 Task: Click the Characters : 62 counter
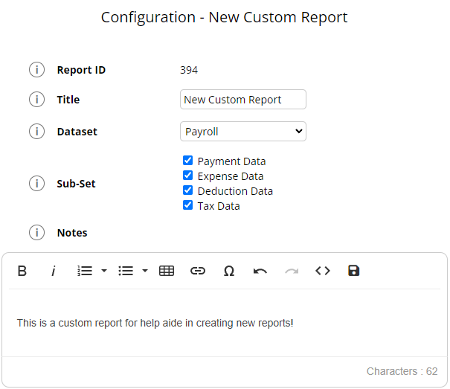tap(402, 371)
